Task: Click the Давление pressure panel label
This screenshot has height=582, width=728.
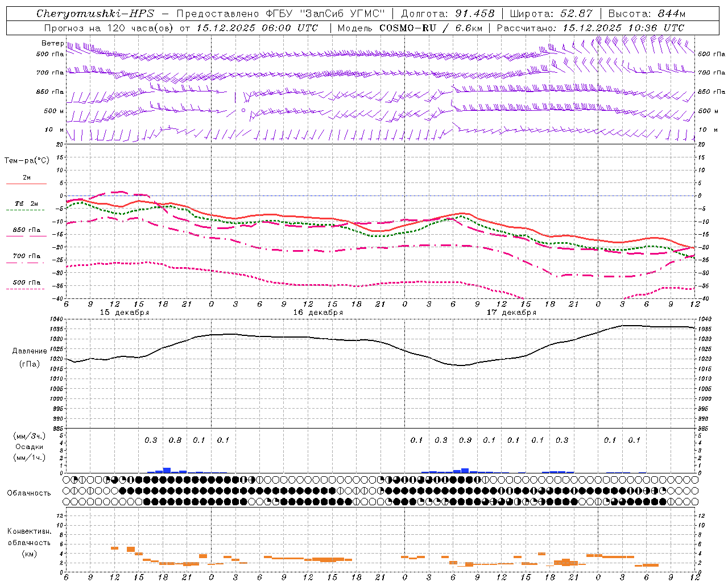Action: pyautogui.click(x=30, y=351)
